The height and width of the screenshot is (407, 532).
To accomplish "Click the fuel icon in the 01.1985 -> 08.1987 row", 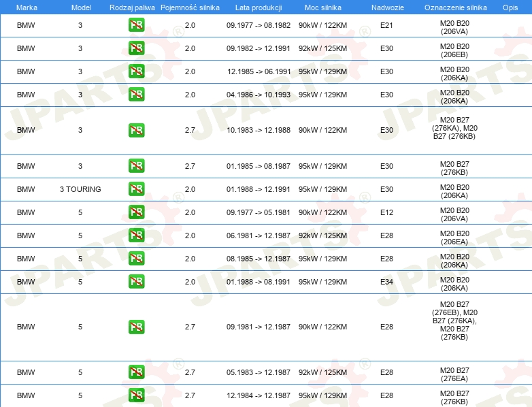I will coord(136,166).
